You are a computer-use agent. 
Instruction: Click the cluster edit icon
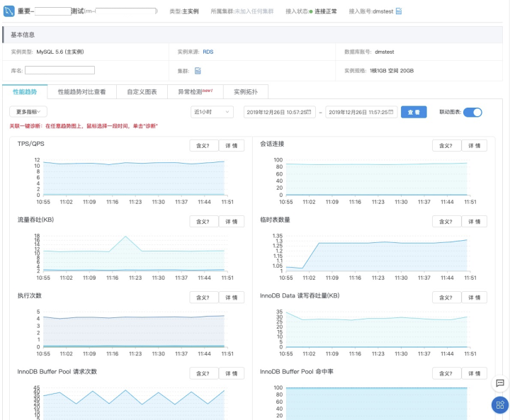pyautogui.click(x=198, y=71)
